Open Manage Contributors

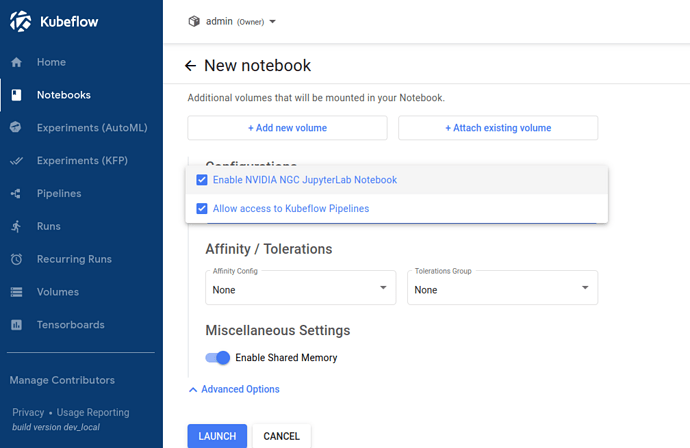(x=62, y=380)
